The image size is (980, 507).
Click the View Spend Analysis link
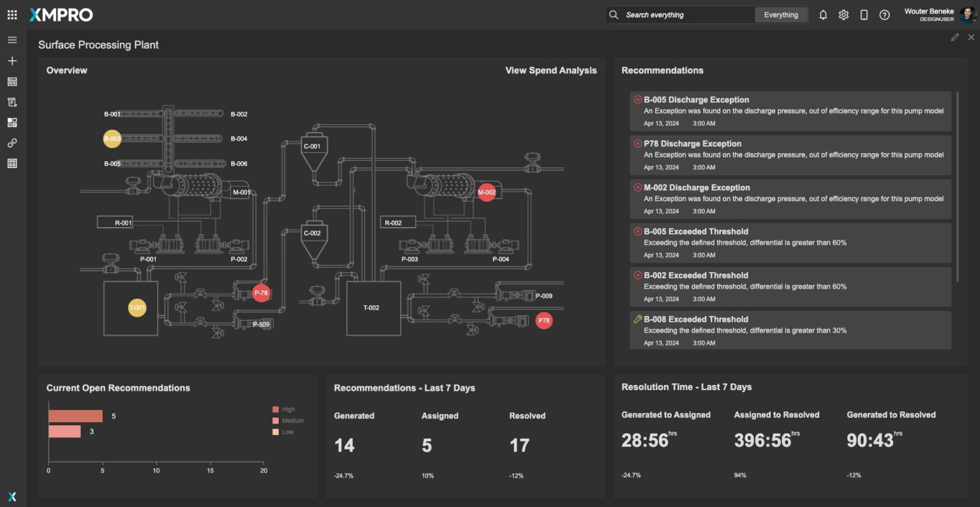pyautogui.click(x=551, y=70)
